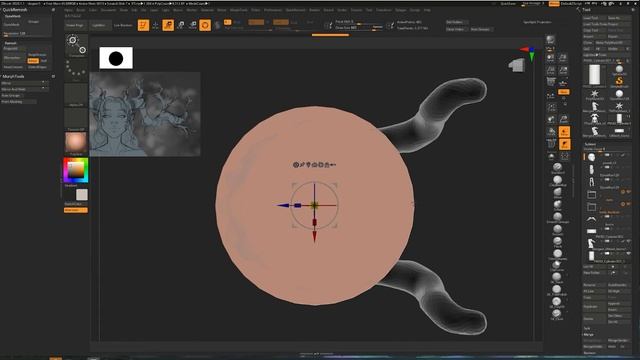Click the Home Page button

tap(74, 25)
